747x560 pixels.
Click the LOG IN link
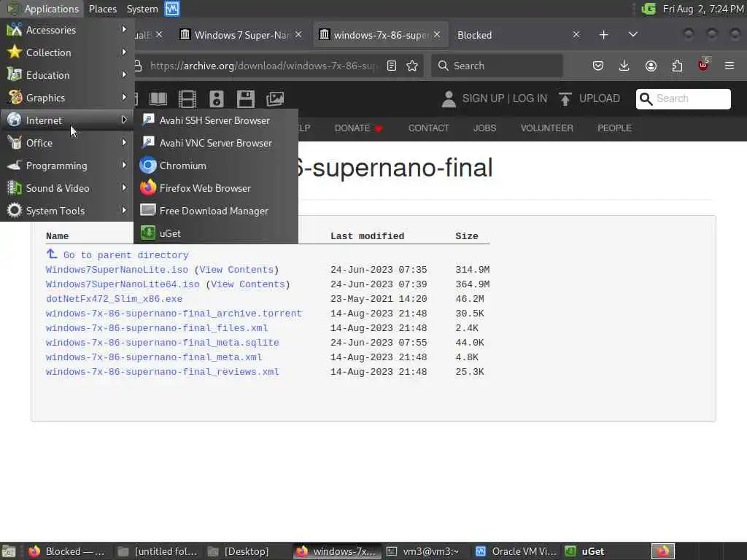click(x=530, y=98)
